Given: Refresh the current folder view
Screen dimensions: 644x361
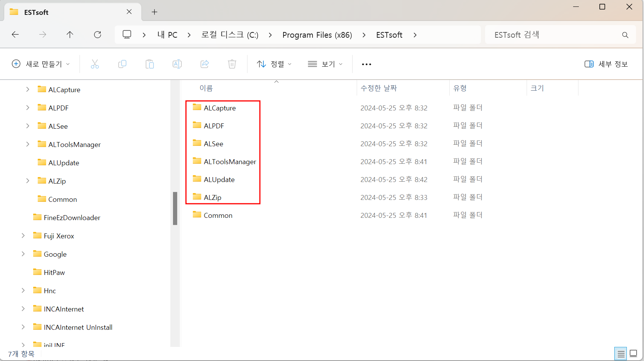Looking at the screenshot, I should [98, 35].
